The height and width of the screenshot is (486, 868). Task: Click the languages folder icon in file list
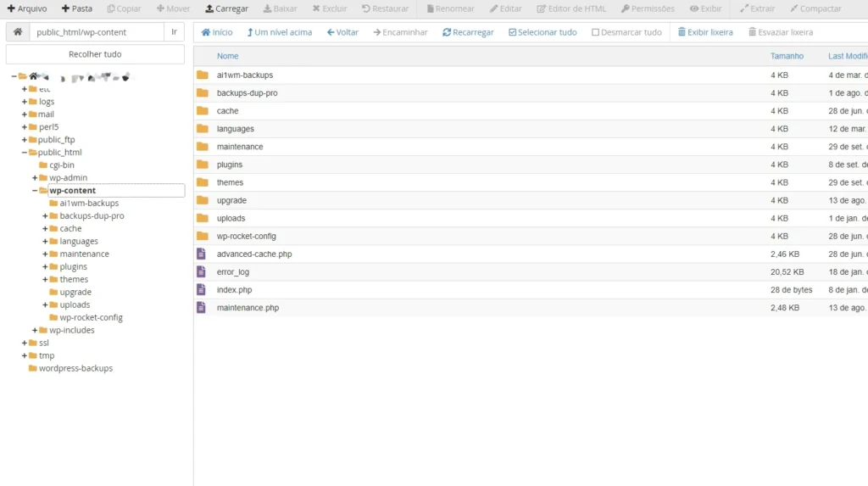click(x=203, y=129)
